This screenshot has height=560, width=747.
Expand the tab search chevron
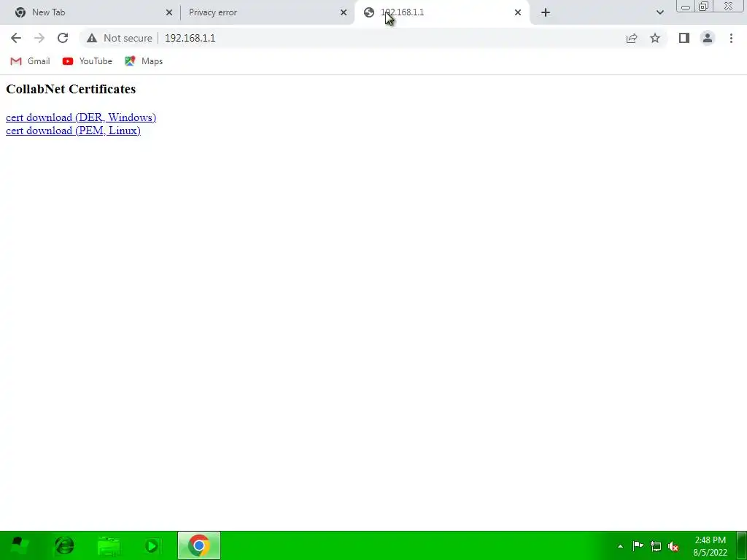pyautogui.click(x=659, y=12)
